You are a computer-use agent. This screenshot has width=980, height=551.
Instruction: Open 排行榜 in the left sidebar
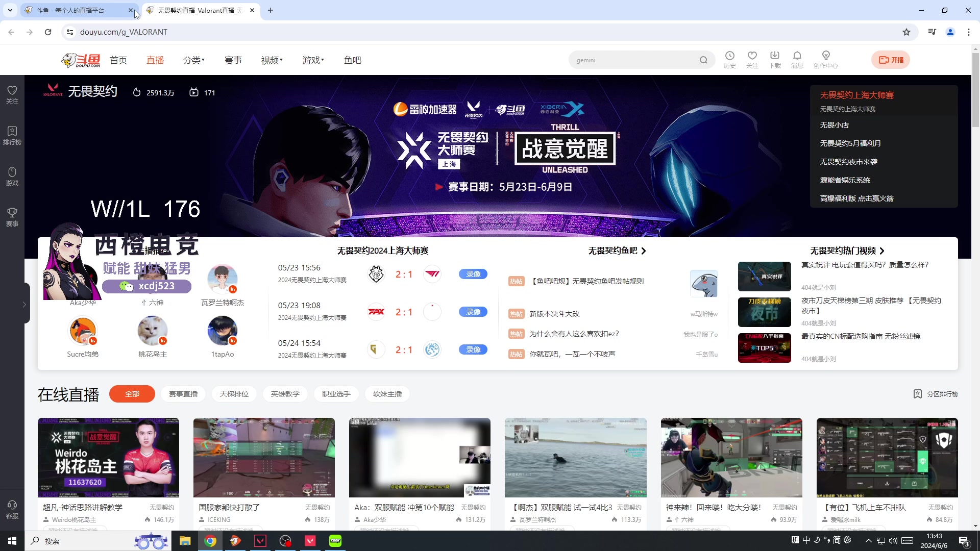[x=12, y=136]
